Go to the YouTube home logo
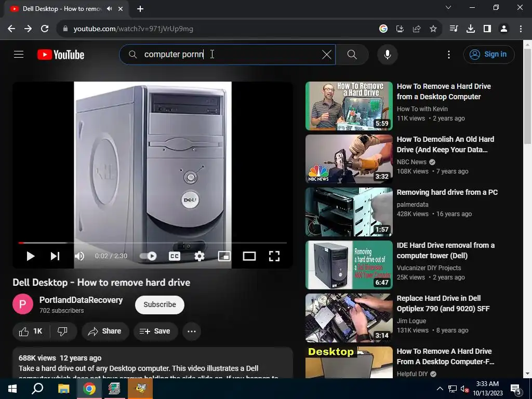This screenshot has width=532, height=399. (61, 55)
